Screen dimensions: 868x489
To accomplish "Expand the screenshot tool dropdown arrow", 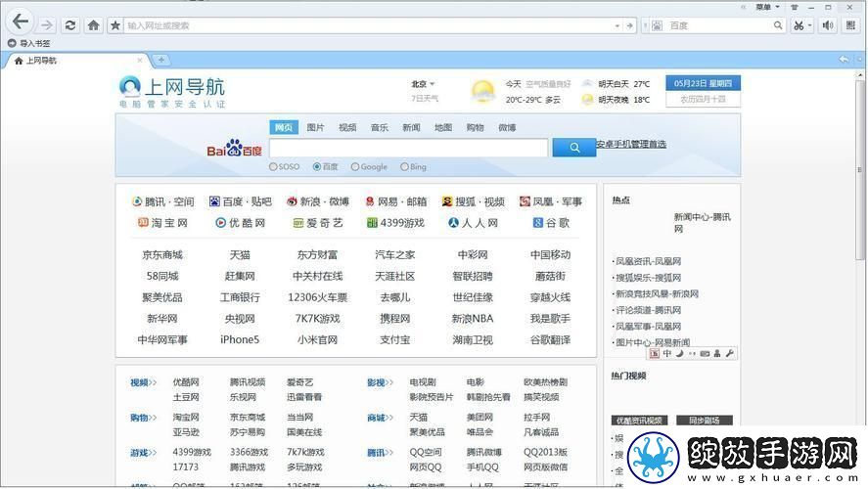I will (x=809, y=25).
